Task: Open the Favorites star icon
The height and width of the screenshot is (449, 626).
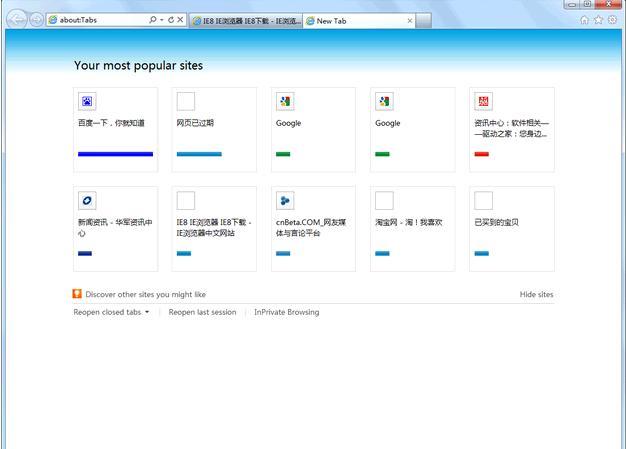Action: point(598,20)
